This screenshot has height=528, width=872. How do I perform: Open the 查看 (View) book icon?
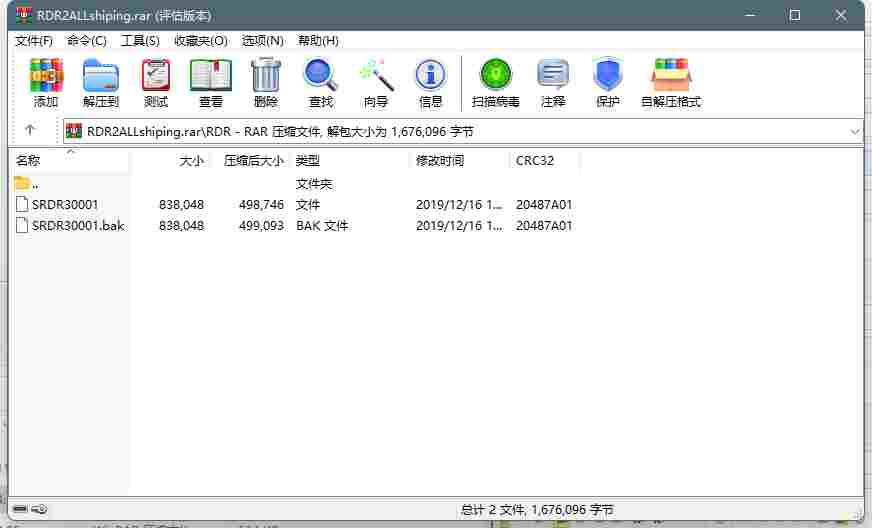[x=211, y=75]
